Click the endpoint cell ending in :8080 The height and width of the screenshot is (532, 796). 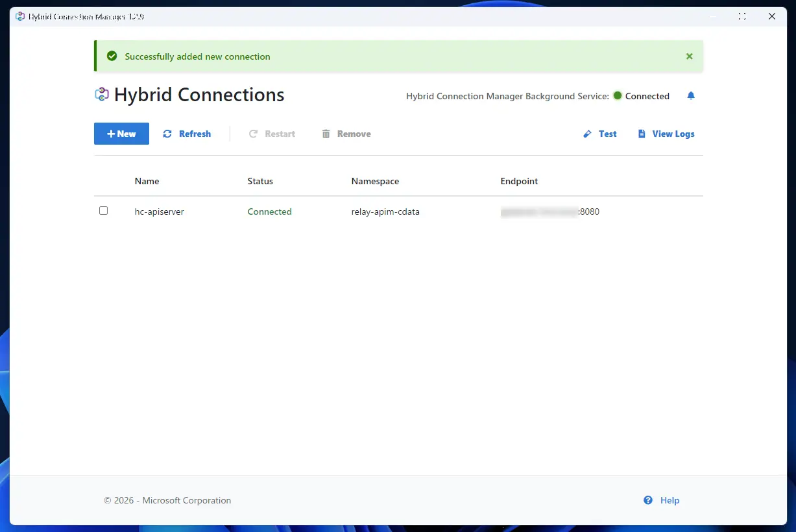tap(550, 212)
